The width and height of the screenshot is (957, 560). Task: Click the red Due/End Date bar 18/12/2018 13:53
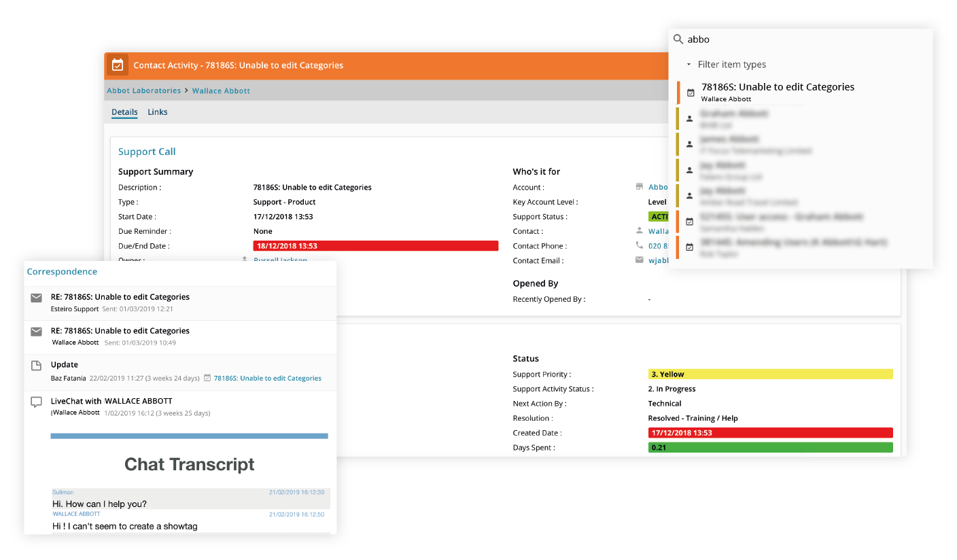[376, 246]
